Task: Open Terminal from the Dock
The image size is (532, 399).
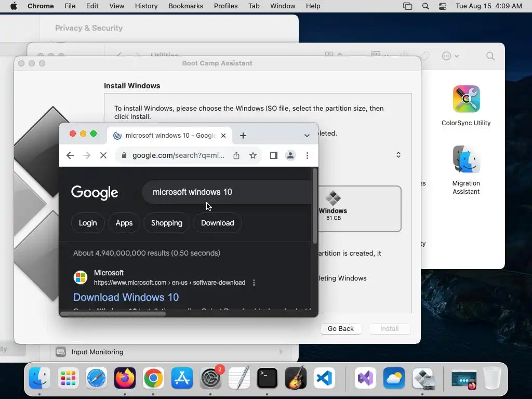Action: tap(267, 378)
